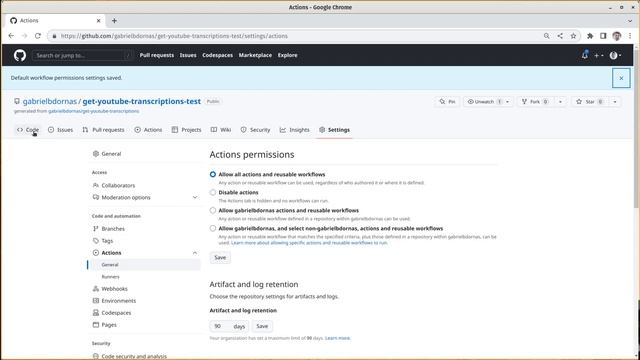Close the Actions browser tab
The height and width of the screenshot is (360, 640).
coord(98,20)
